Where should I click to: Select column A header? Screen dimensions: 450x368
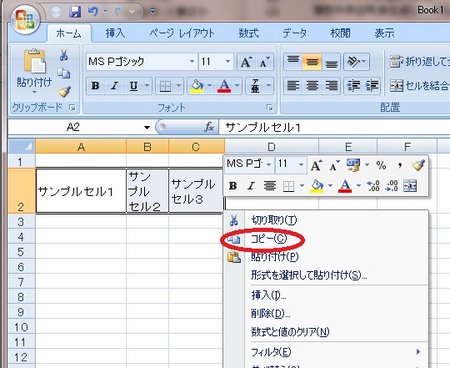coord(81,146)
